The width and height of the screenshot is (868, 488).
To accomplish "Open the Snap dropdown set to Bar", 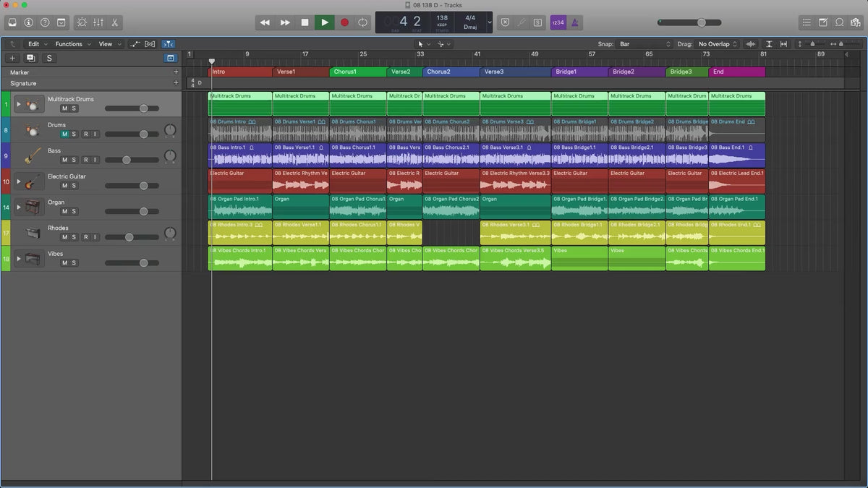I will point(645,44).
